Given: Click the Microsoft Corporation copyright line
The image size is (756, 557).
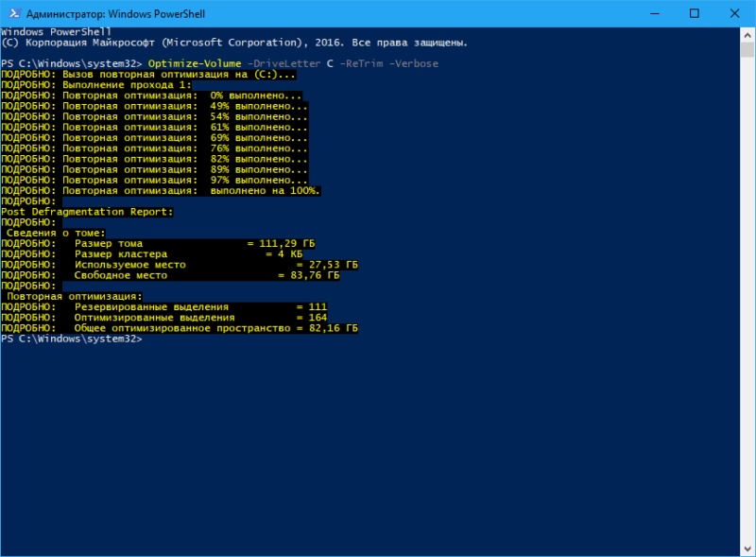Looking at the screenshot, I should [x=234, y=43].
